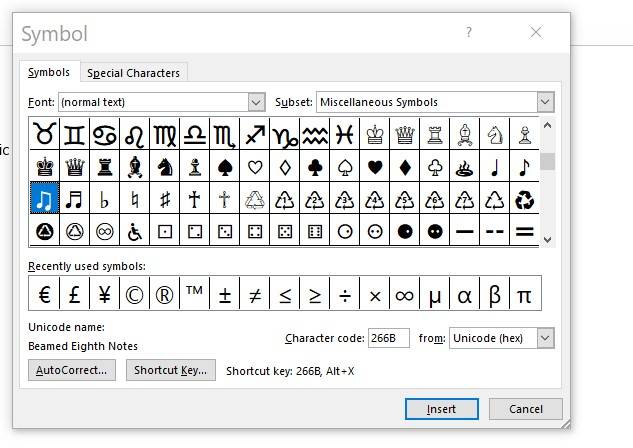Click the symbol grid scroll-down arrow

[547, 239]
